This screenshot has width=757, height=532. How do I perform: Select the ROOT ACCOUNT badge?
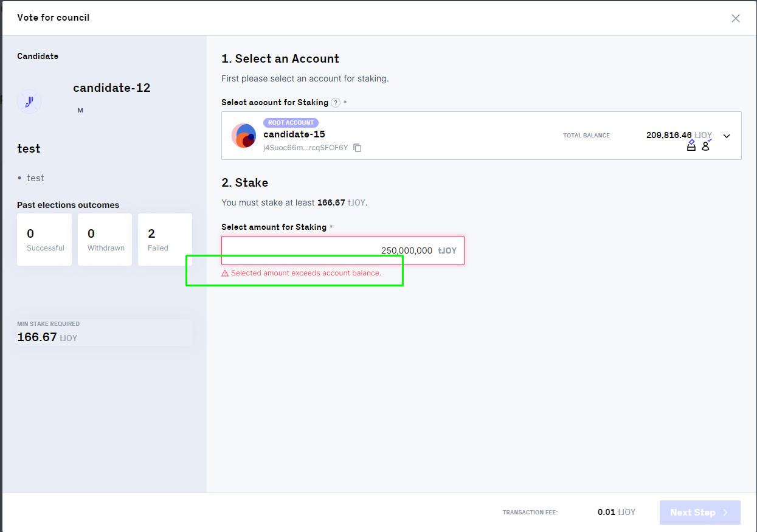(x=291, y=123)
